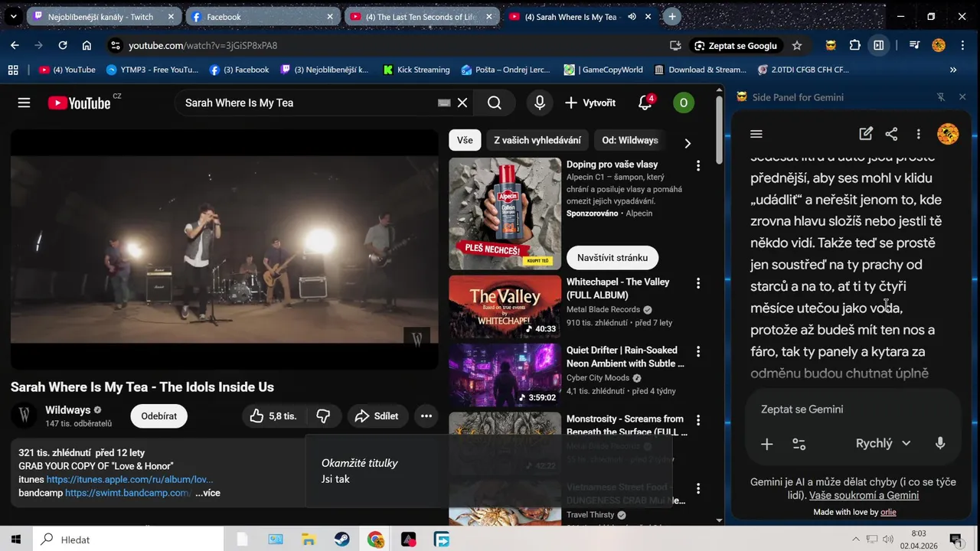Open Quiet Drifter neon ambient thumbnail
This screenshot has width=980, height=551.
point(505,374)
